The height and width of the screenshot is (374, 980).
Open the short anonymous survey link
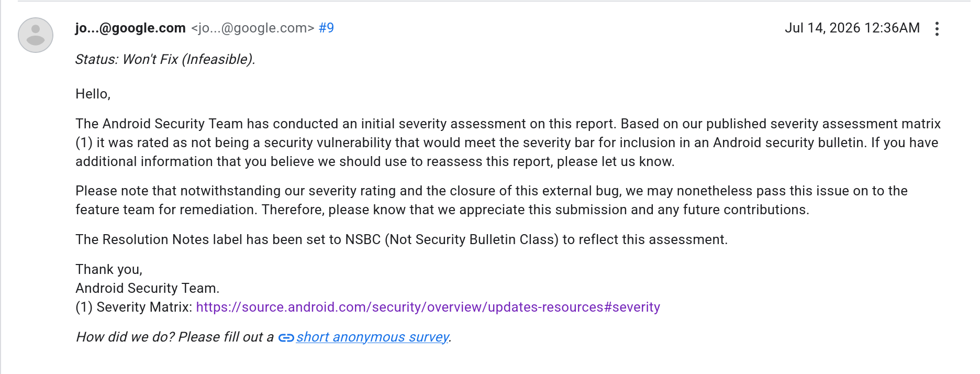(372, 337)
